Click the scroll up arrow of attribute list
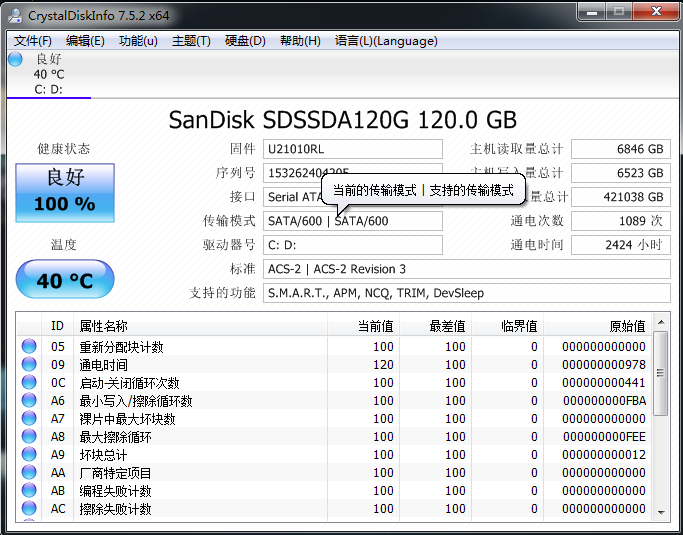Viewport: 683px width, 535px height. [x=661, y=322]
